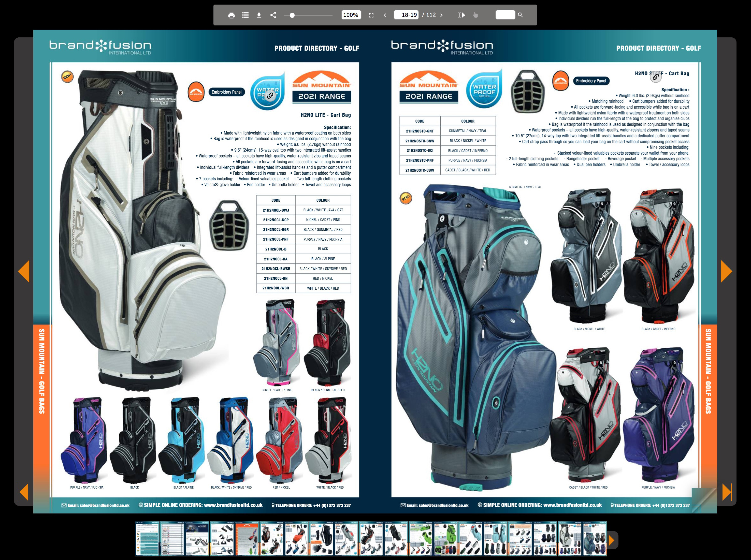The image size is (751, 560).
Task: Go back a page using the left chevron
Action: pos(385,15)
